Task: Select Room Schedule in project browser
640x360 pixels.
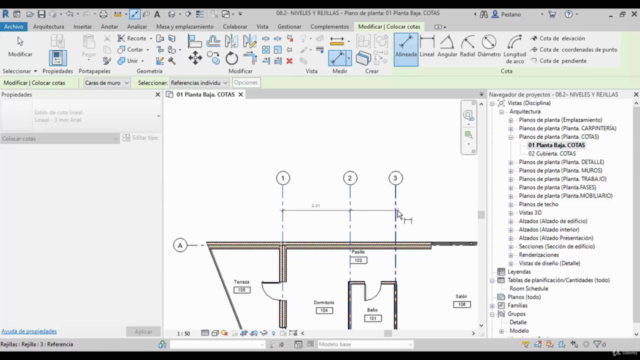Action: tap(529, 289)
